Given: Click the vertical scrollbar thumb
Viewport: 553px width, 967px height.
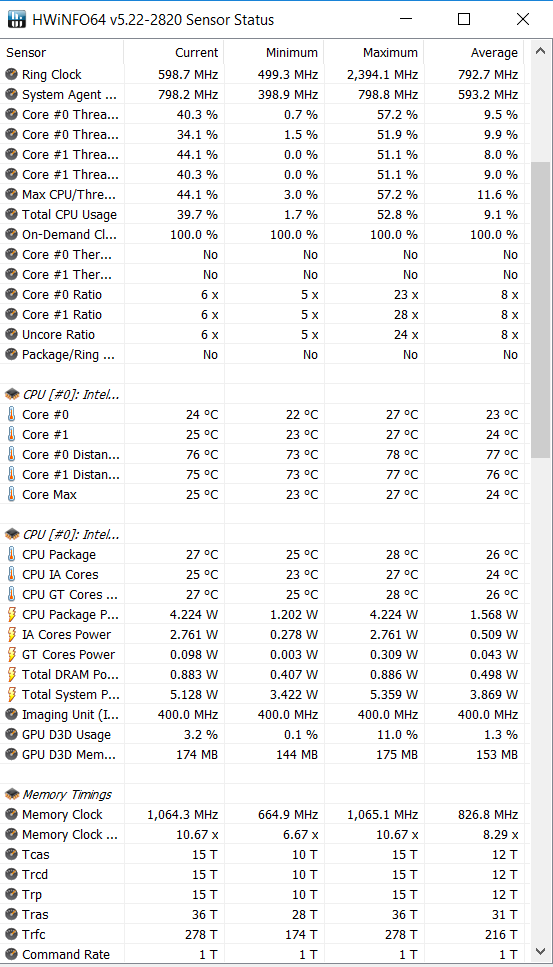Looking at the screenshot, I should coord(541,310).
